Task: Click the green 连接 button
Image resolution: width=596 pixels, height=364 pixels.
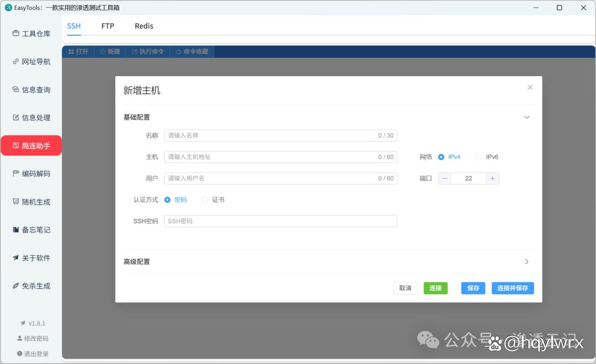Action: click(x=435, y=288)
